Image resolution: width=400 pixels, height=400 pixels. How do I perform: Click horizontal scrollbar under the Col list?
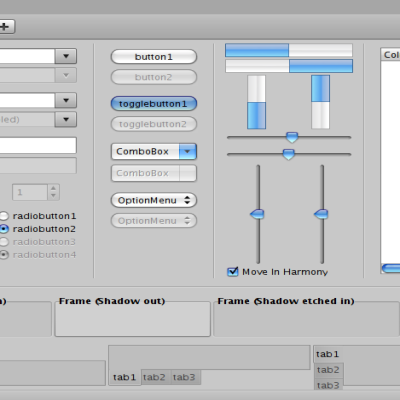pyautogui.click(x=391, y=268)
